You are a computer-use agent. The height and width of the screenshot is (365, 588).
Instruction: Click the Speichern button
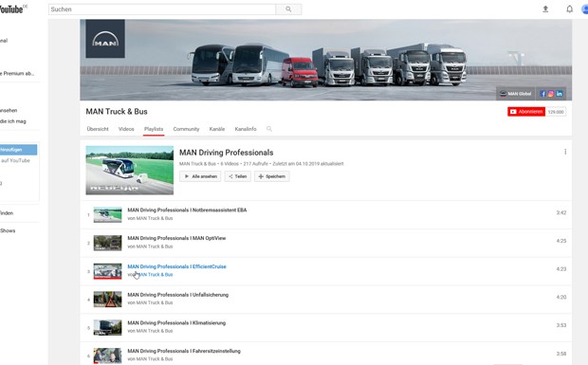pyautogui.click(x=272, y=176)
